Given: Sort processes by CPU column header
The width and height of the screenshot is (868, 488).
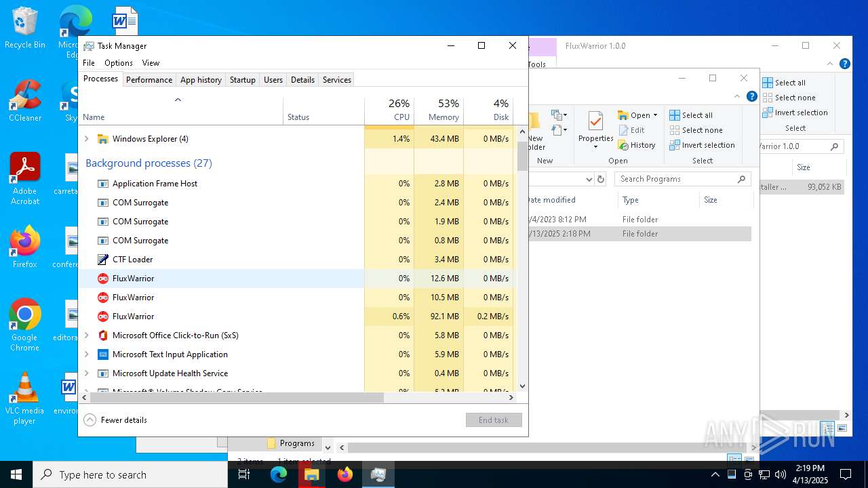Looking at the screenshot, I should 389,111.
